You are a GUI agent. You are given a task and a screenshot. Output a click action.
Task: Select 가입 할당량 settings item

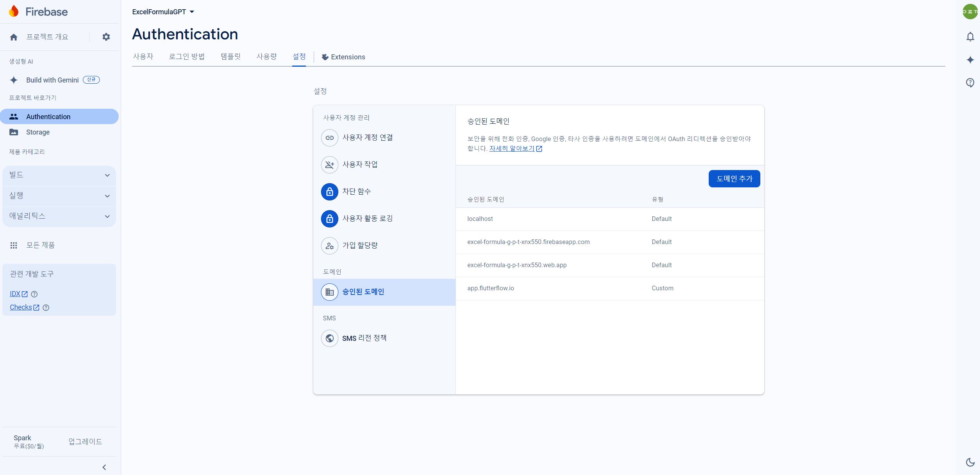(x=384, y=246)
